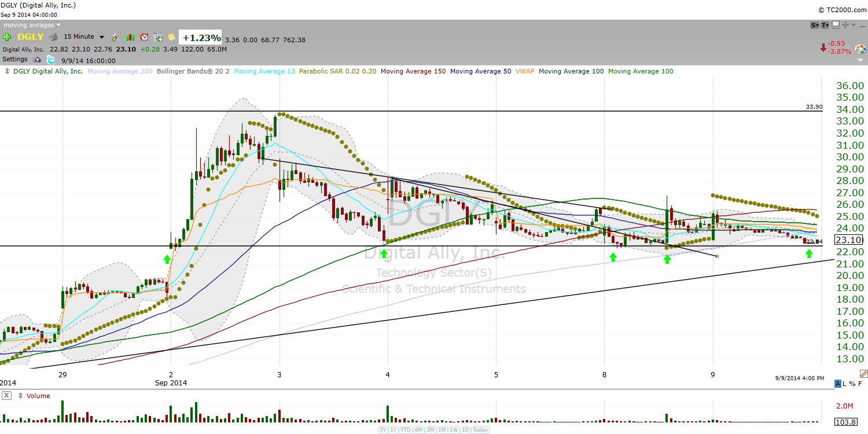Open the 15 Minute timeframe dropdown
868x434 pixels.
tap(84, 37)
